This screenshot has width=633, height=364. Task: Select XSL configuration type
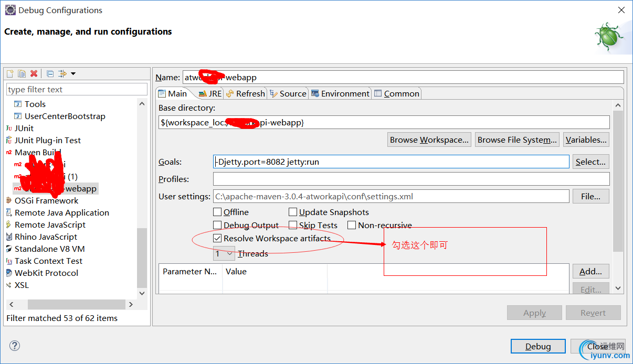click(22, 285)
